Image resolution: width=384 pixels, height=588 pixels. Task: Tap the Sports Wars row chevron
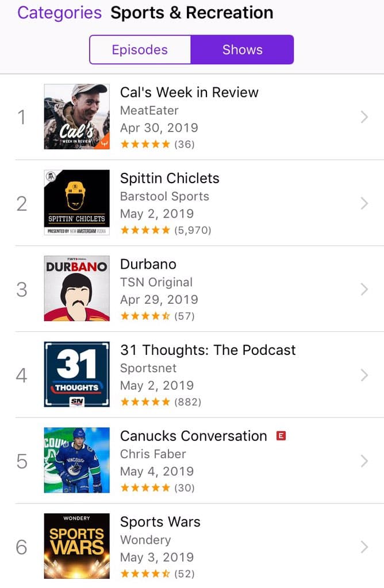(364, 547)
